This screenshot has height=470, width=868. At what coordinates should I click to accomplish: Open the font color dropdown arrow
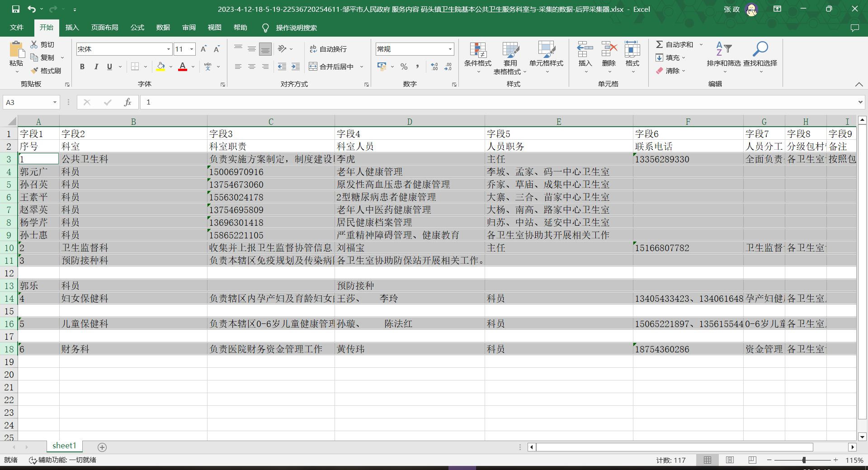(x=193, y=67)
